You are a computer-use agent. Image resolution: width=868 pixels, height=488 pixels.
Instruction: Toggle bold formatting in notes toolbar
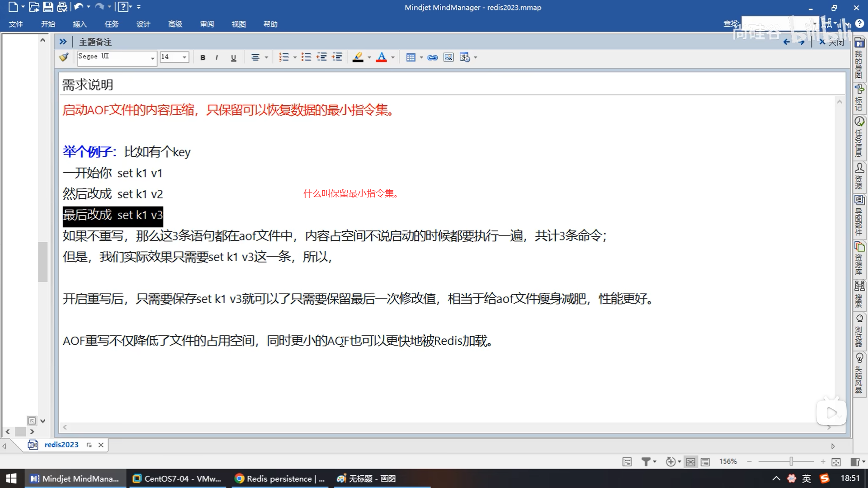[203, 57]
